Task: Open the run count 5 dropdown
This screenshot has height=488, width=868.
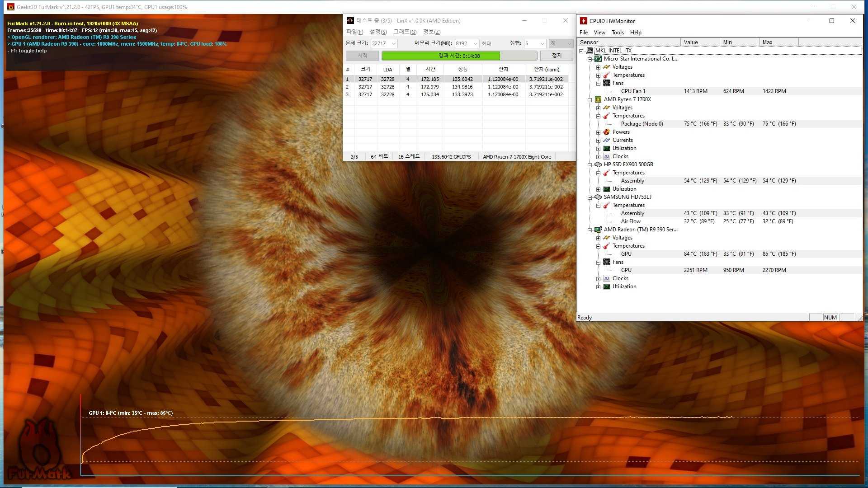Action: (542, 44)
